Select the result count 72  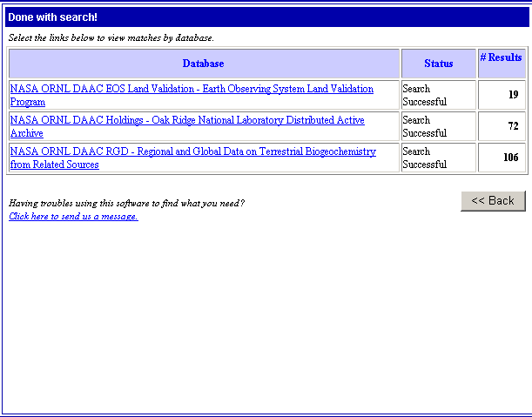[x=513, y=126]
